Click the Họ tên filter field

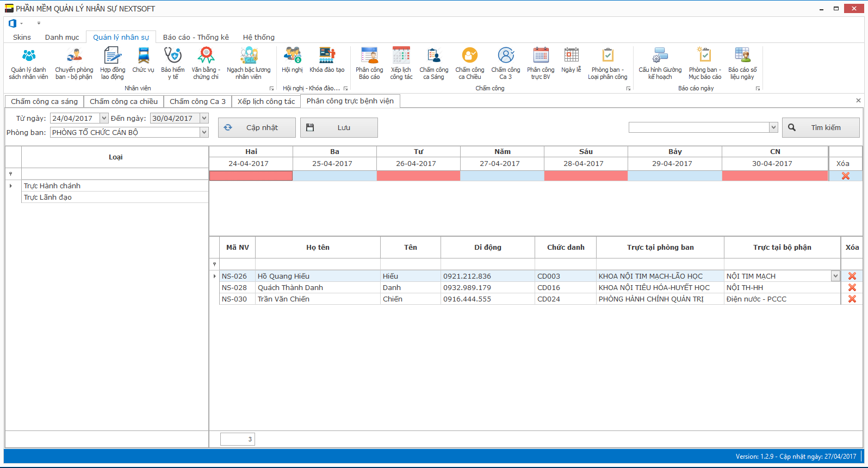point(318,264)
